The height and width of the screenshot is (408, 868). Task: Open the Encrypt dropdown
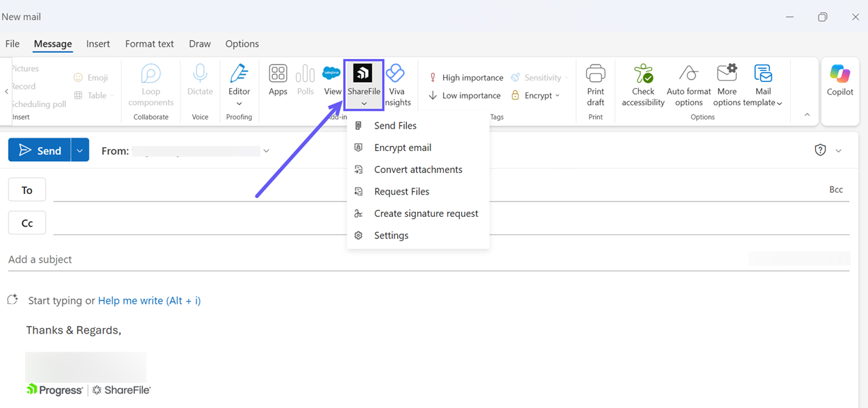[x=535, y=95]
